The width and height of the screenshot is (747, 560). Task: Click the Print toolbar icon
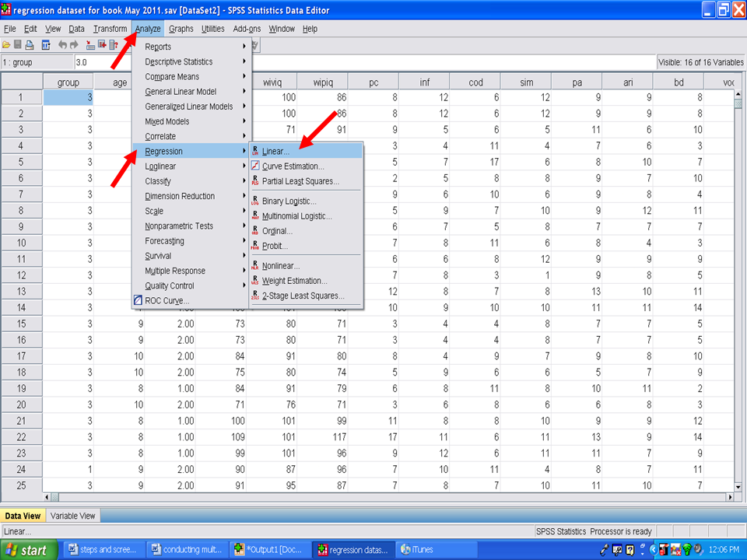pyautogui.click(x=29, y=45)
